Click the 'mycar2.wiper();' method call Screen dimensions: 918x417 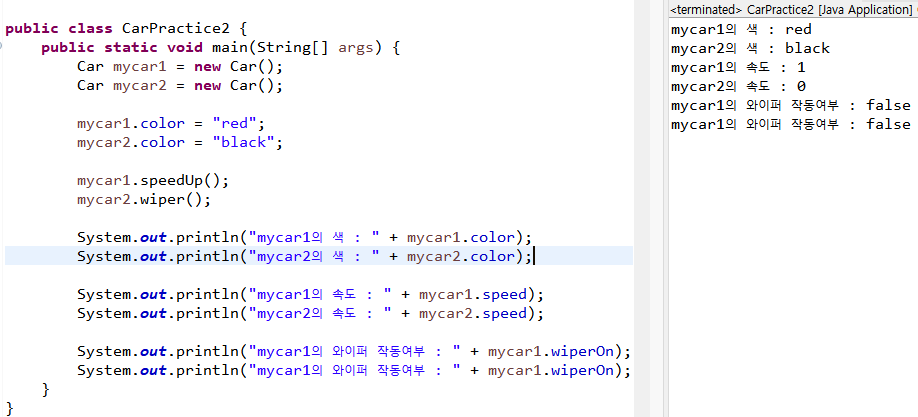coord(143,199)
